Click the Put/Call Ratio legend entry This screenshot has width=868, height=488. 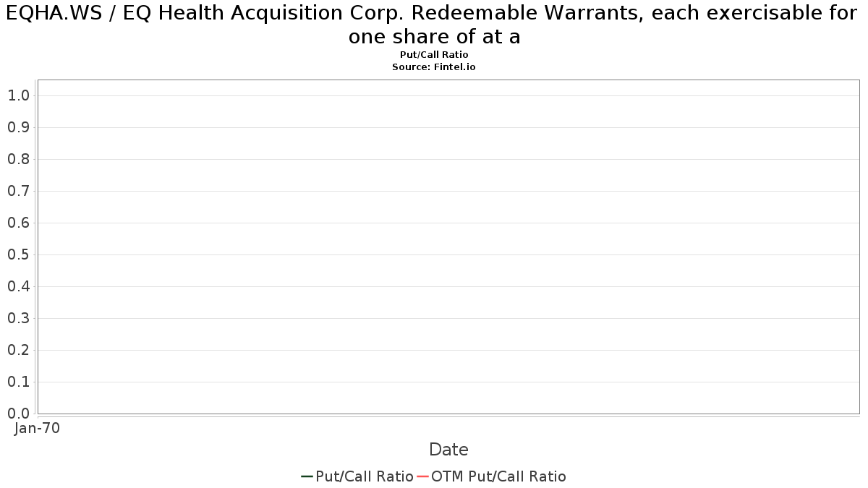[357, 476]
